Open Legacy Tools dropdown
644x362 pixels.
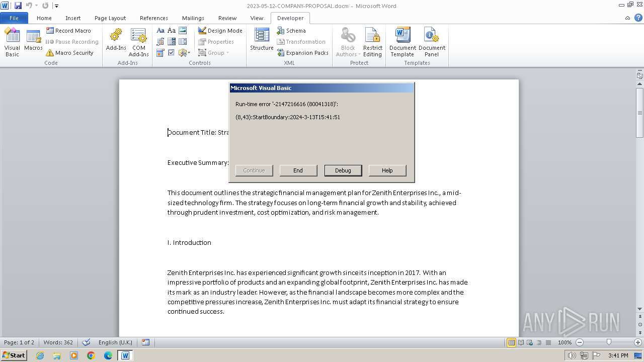(184, 53)
